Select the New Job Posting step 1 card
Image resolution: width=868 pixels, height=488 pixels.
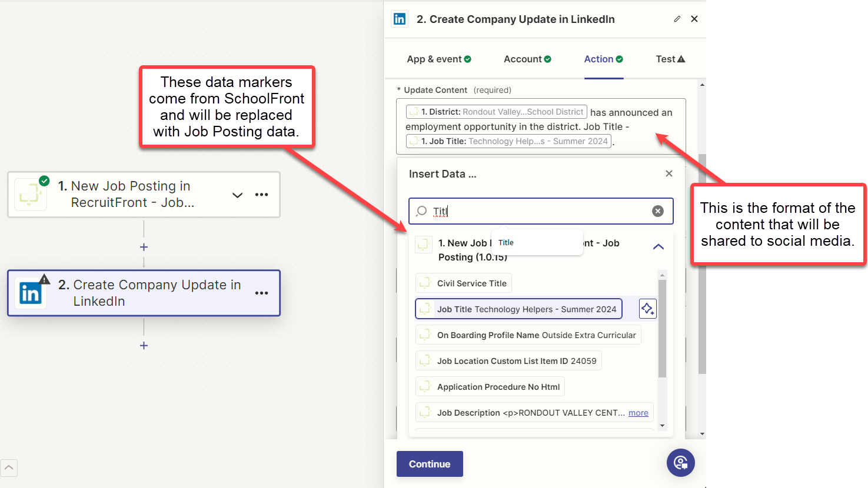(144, 195)
